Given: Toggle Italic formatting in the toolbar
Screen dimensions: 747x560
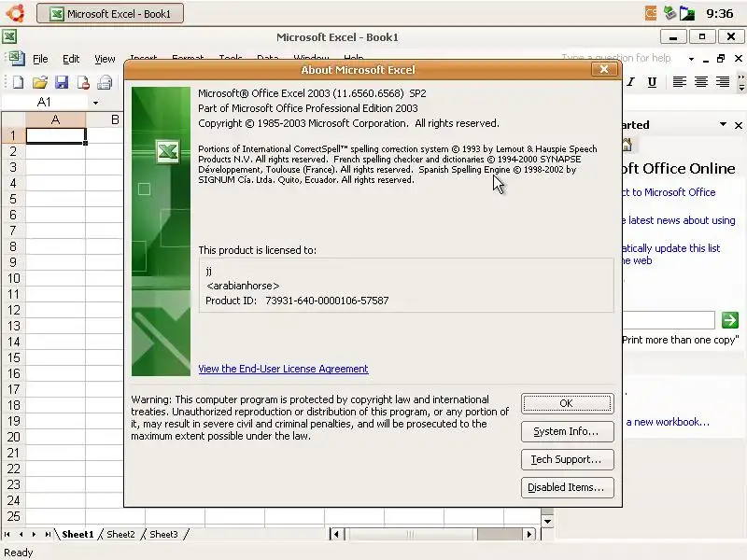Looking at the screenshot, I should pyautogui.click(x=631, y=82).
